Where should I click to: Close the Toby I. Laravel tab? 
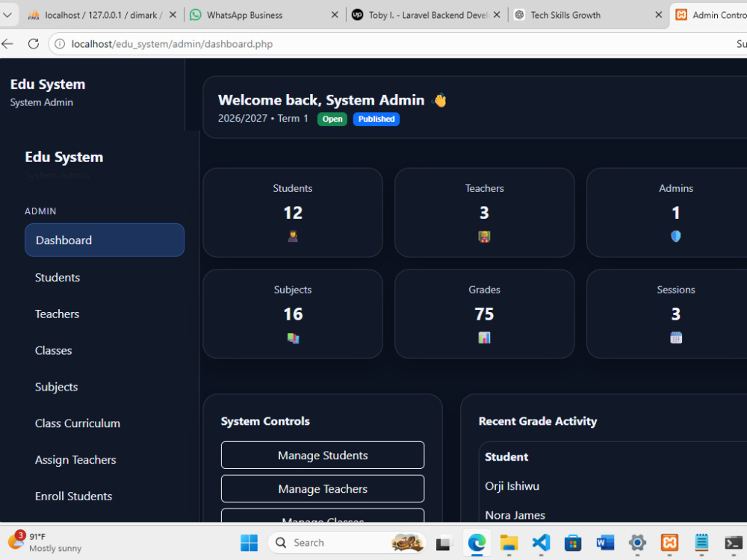coord(497,15)
